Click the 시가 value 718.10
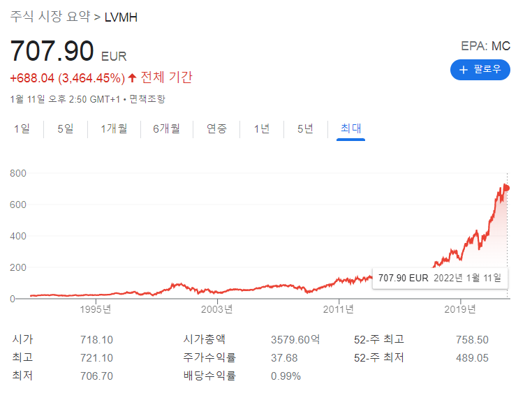Viewport: 532px width, 393px height. click(96, 340)
